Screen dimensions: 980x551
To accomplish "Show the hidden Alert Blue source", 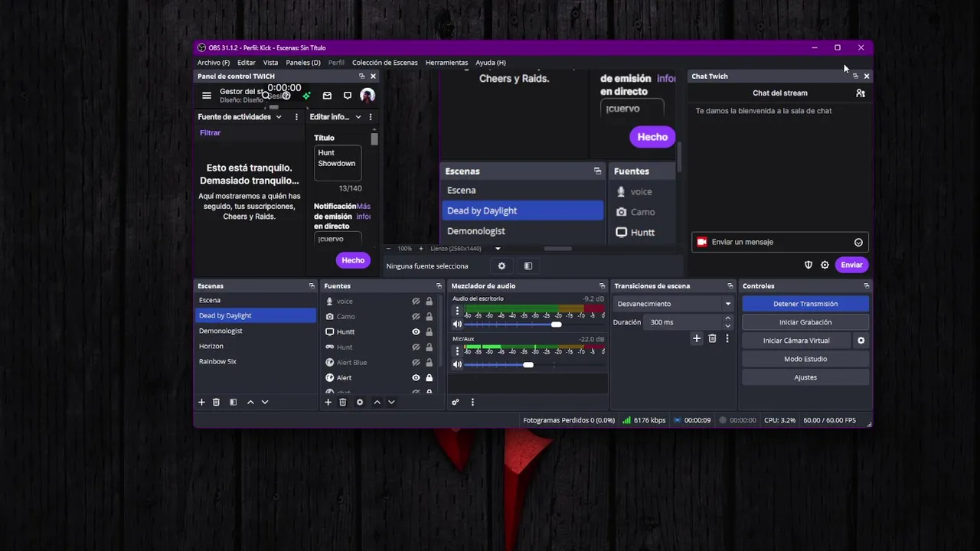I will [416, 363].
